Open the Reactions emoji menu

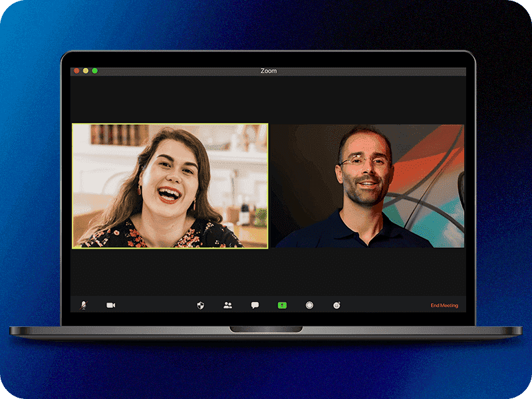pyautogui.click(x=336, y=305)
